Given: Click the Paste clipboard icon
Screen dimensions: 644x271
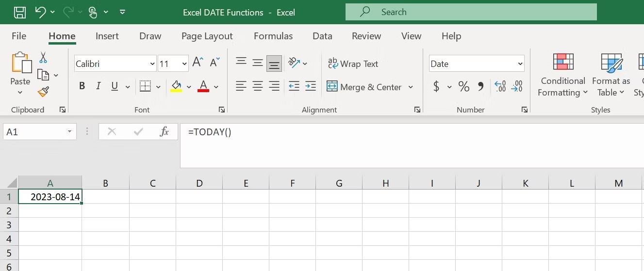Looking at the screenshot, I should [21, 63].
